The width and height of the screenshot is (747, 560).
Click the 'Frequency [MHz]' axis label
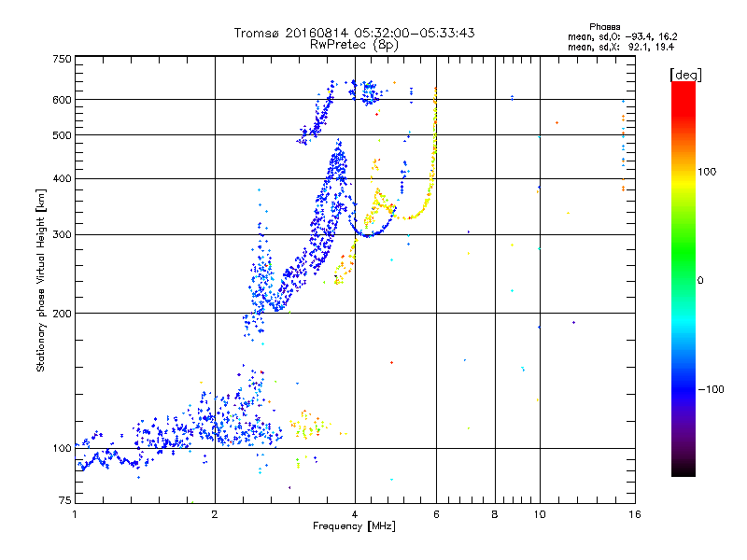[354, 526]
